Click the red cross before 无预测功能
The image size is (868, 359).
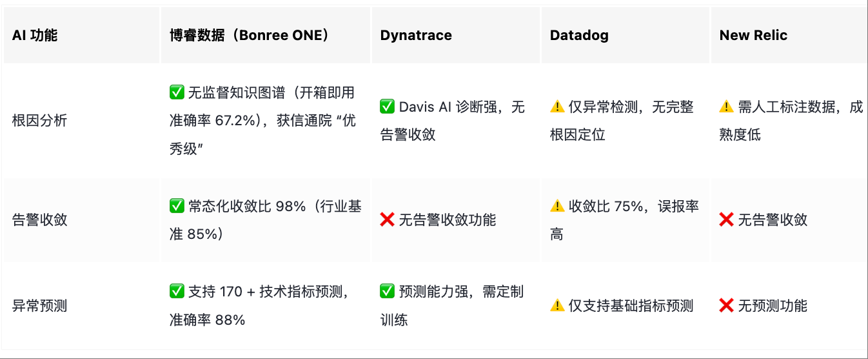pyautogui.click(x=727, y=306)
